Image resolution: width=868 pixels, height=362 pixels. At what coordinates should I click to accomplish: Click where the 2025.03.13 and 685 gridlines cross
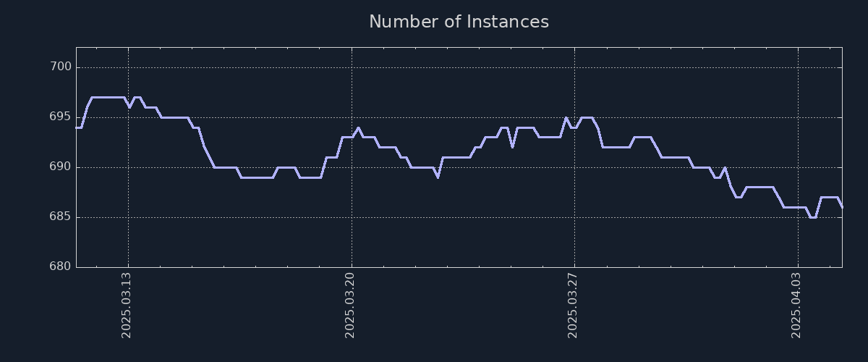(128, 217)
